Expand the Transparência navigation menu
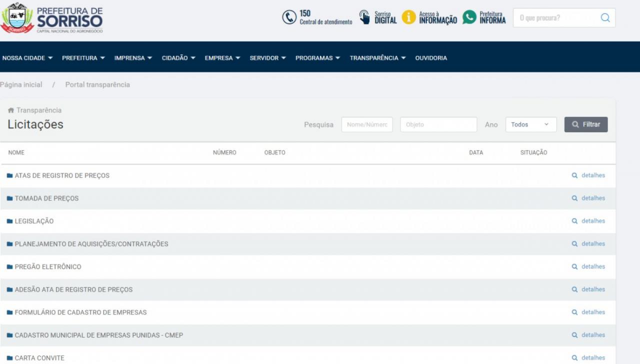Image resolution: width=640 pixels, height=364 pixels. point(377,58)
